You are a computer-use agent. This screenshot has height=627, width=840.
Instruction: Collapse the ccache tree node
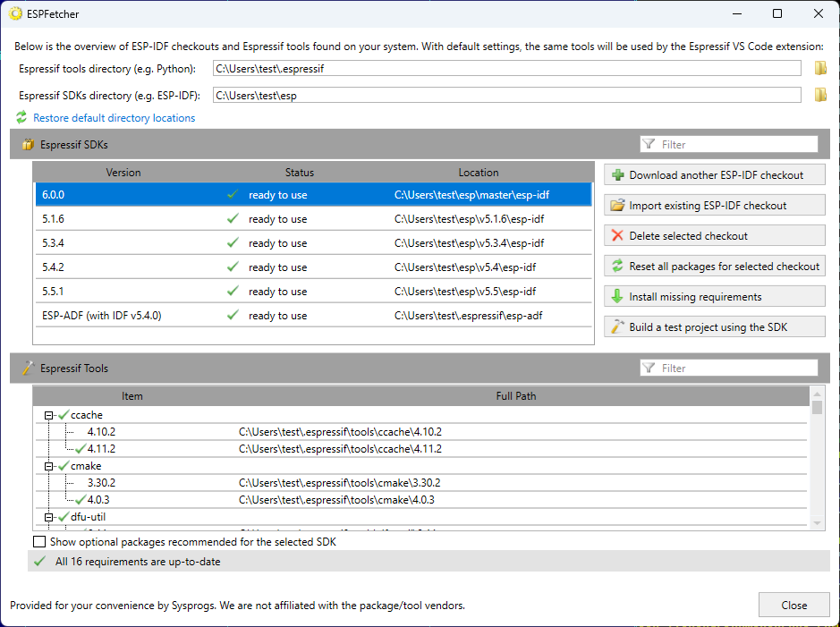[48, 415]
